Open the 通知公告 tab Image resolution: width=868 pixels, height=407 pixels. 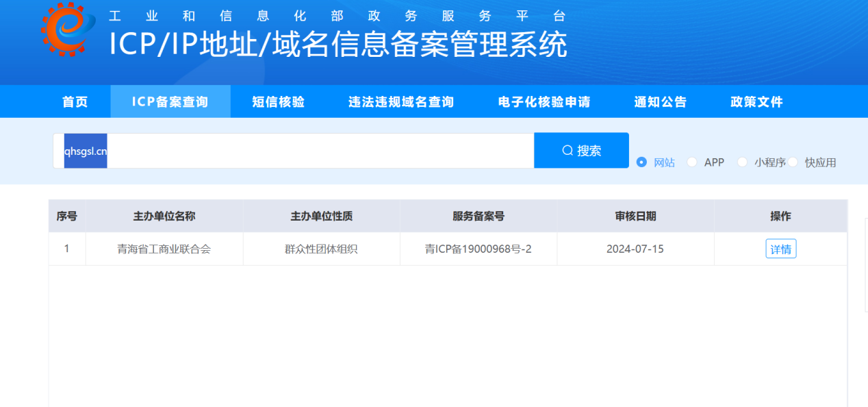[x=661, y=102]
